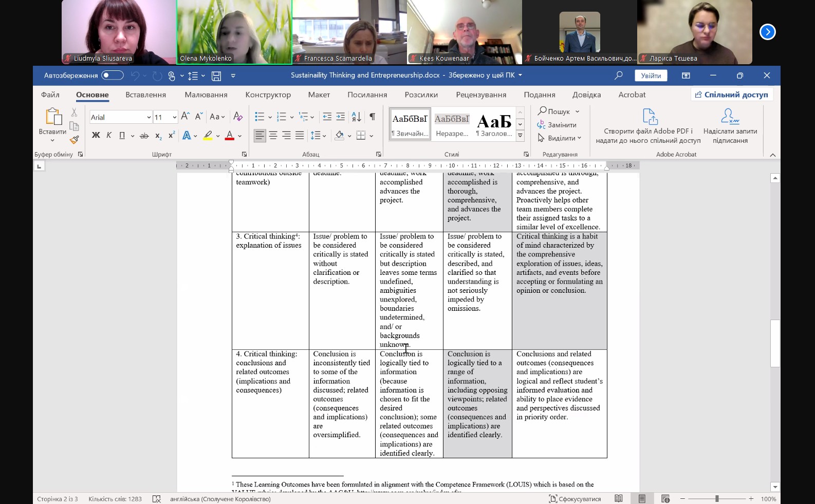Open spelling check icon in status bar
This screenshot has height=504, width=815.
pyautogui.click(x=157, y=499)
